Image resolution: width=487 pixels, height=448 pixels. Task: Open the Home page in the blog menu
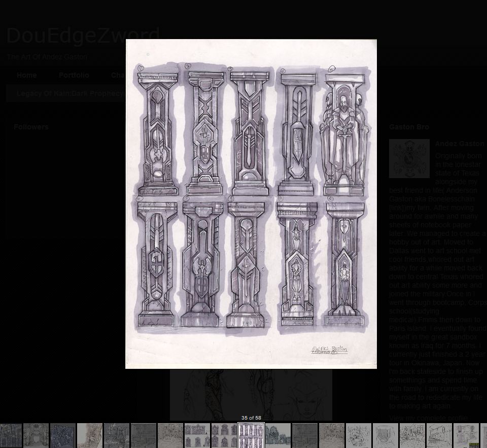27,75
